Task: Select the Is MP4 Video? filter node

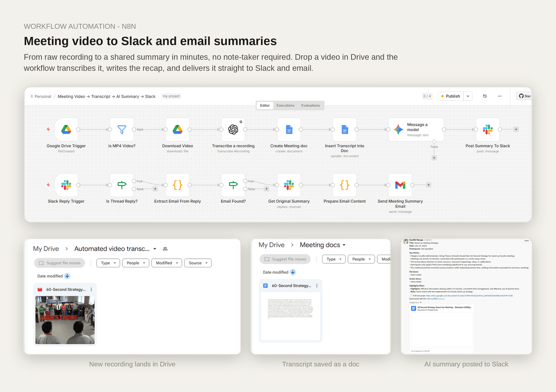Action: click(122, 129)
